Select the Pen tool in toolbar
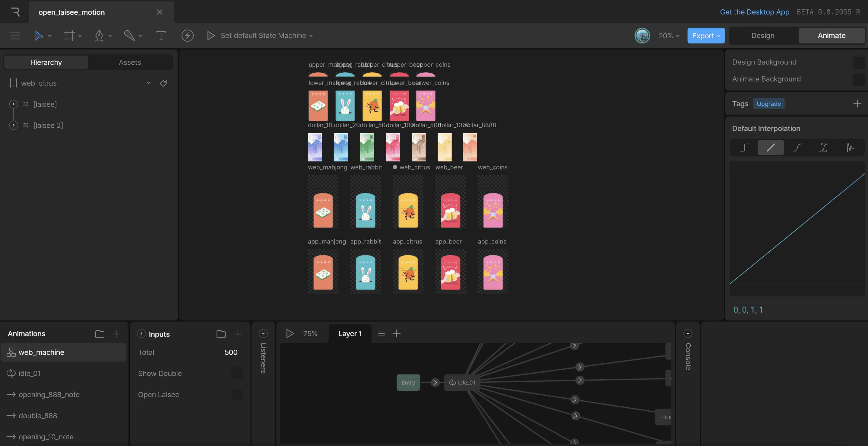The width and height of the screenshot is (868, 446). [99, 35]
